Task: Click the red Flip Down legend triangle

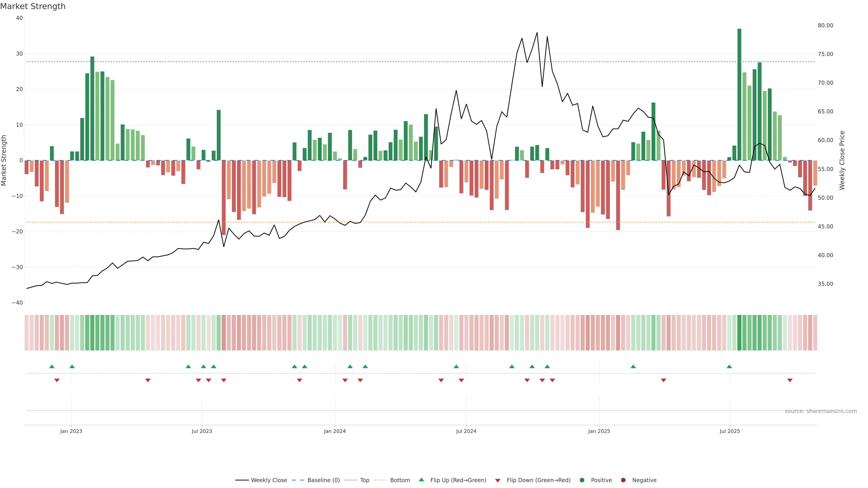Action: pyautogui.click(x=498, y=481)
